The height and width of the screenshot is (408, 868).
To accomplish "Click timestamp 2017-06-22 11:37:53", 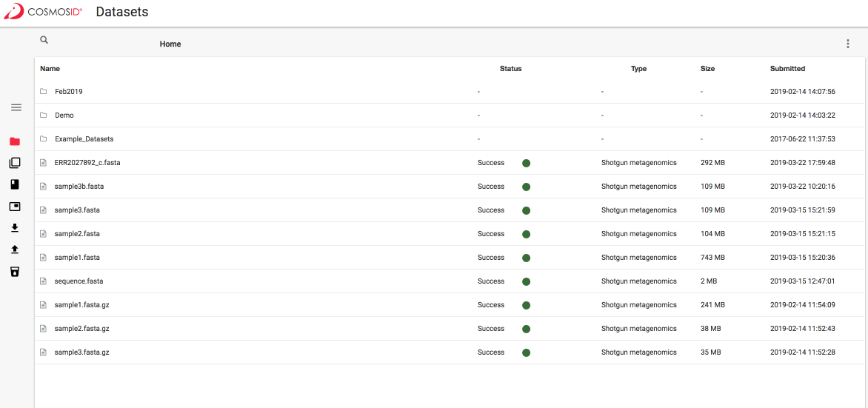I will (803, 139).
